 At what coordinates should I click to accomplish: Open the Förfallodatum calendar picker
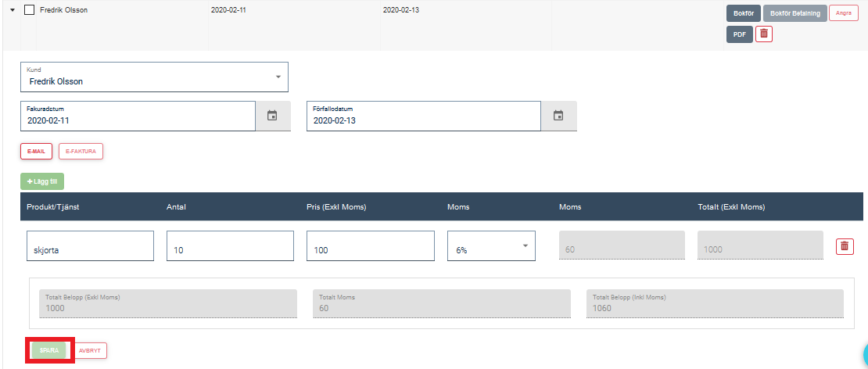tap(558, 116)
